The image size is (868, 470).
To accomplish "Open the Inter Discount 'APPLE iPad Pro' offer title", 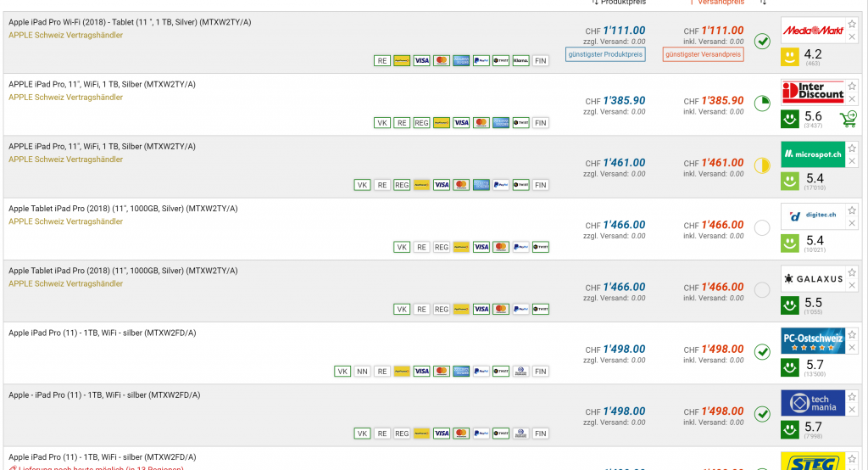I will coord(102,84).
